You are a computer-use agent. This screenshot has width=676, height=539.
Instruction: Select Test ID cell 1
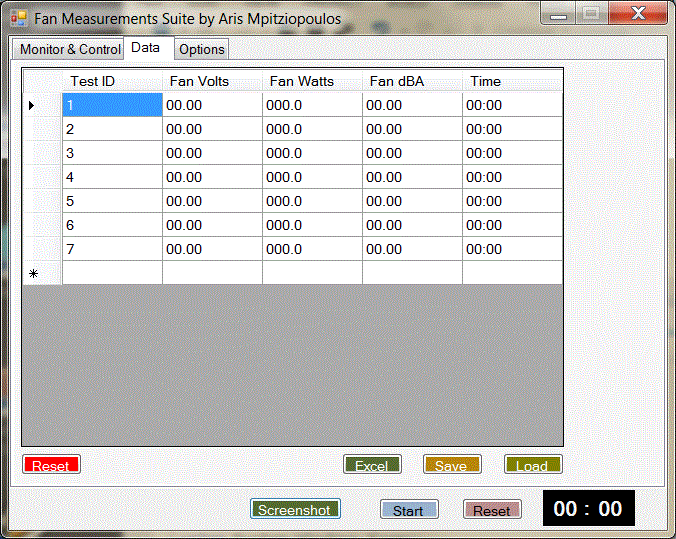[x=112, y=105]
